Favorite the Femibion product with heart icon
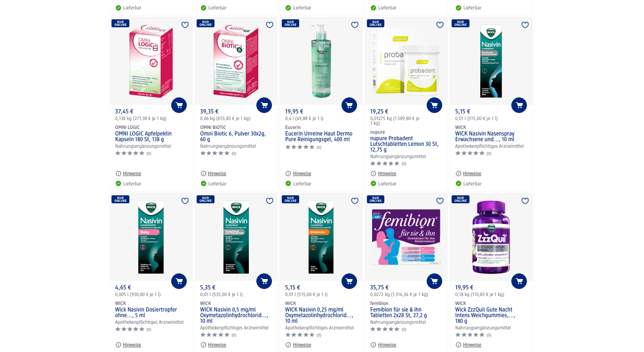The image size is (644, 352). [440, 201]
